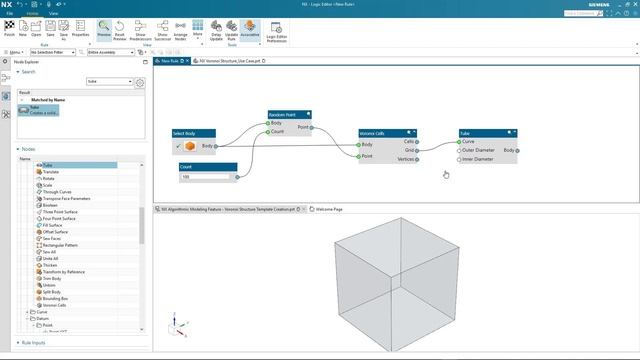
Task: Open the search term Tube combo box
Action: [109, 82]
